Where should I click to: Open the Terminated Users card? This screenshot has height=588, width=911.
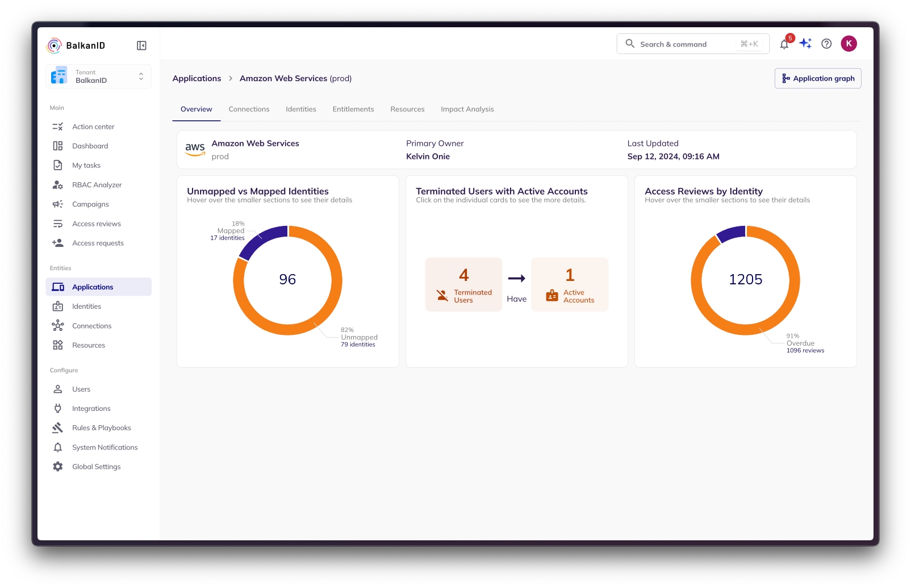463,284
